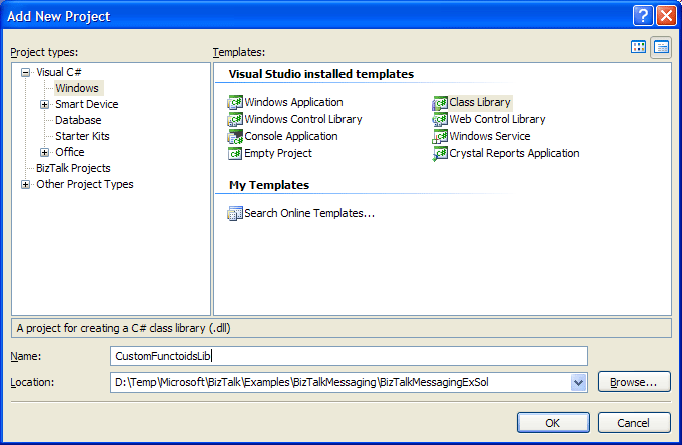Screen dimensions: 682x445
Task: Switch to small icons view
Action: click(x=660, y=47)
